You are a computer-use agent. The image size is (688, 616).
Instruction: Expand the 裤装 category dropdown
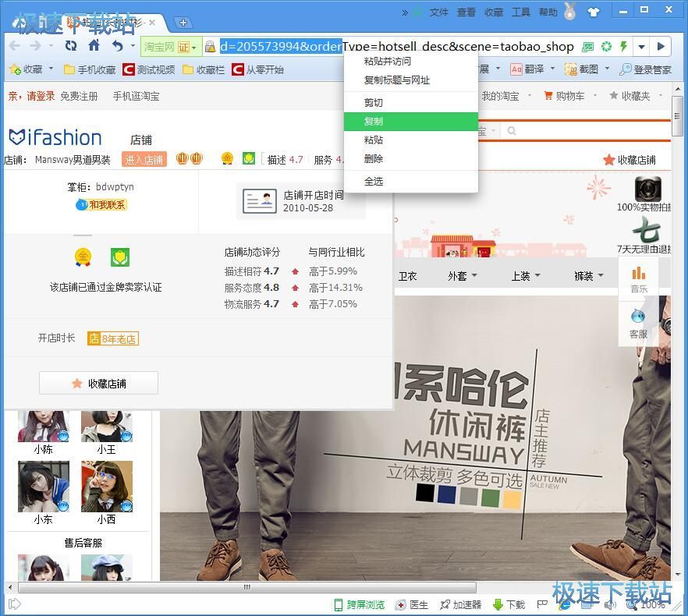click(x=588, y=276)
